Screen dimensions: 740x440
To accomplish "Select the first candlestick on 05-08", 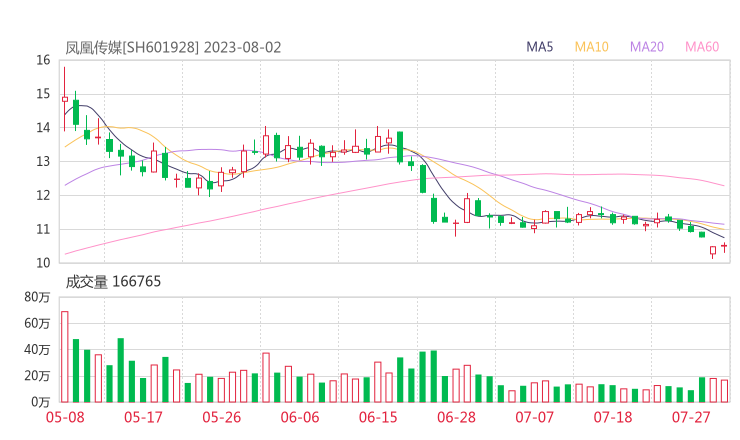I will point(65,99).
